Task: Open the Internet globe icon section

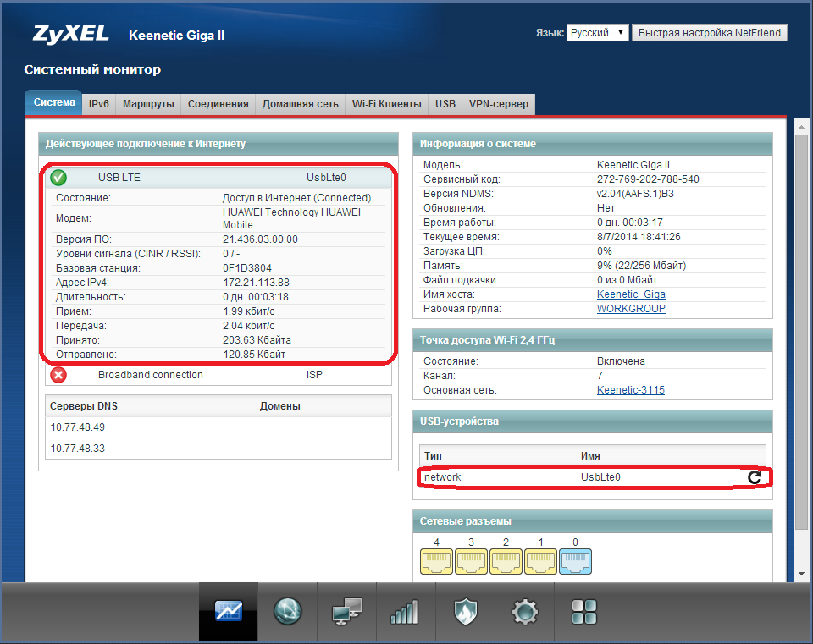Action: 288,611
